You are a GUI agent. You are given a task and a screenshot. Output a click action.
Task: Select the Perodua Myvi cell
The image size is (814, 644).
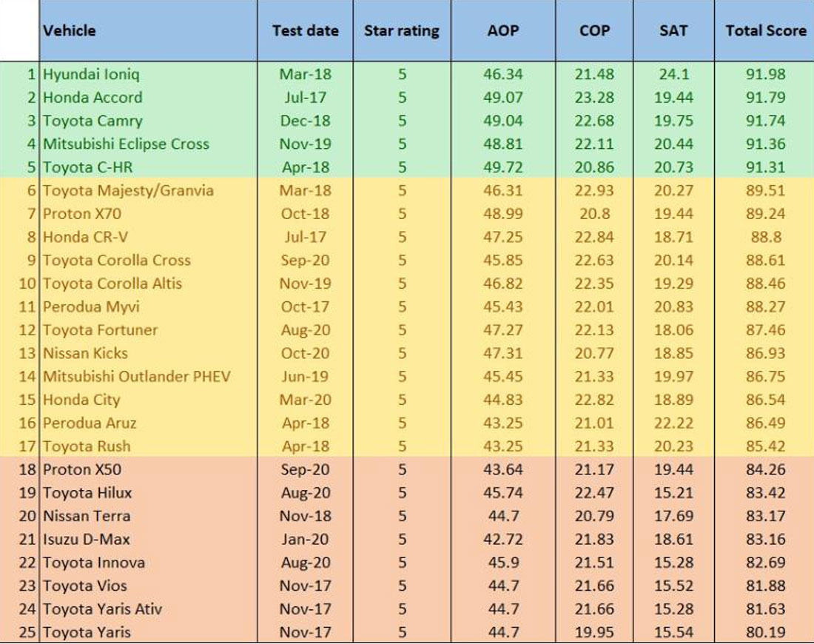point(91,306)
